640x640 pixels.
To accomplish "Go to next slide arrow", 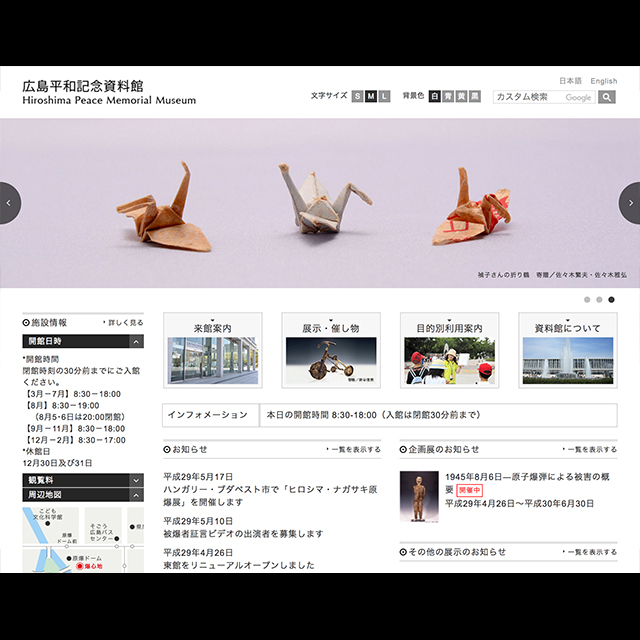I will [x=630, y=203].
